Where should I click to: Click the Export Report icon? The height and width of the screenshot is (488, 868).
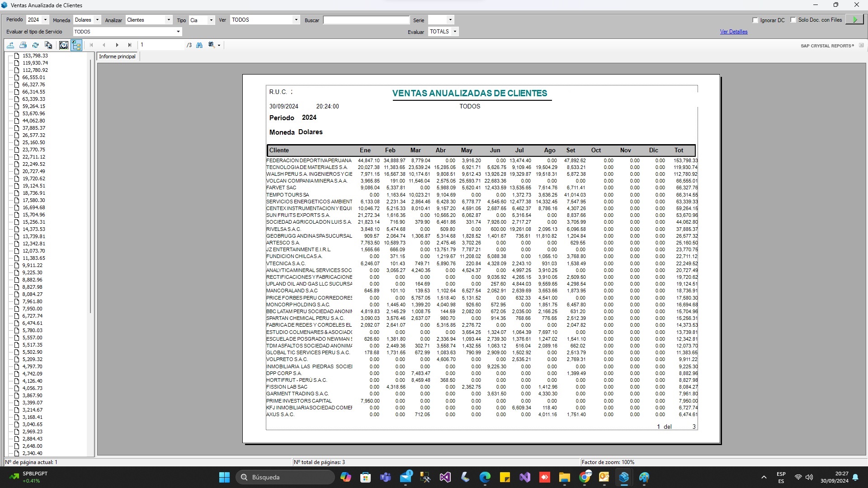tap(10, 45)
